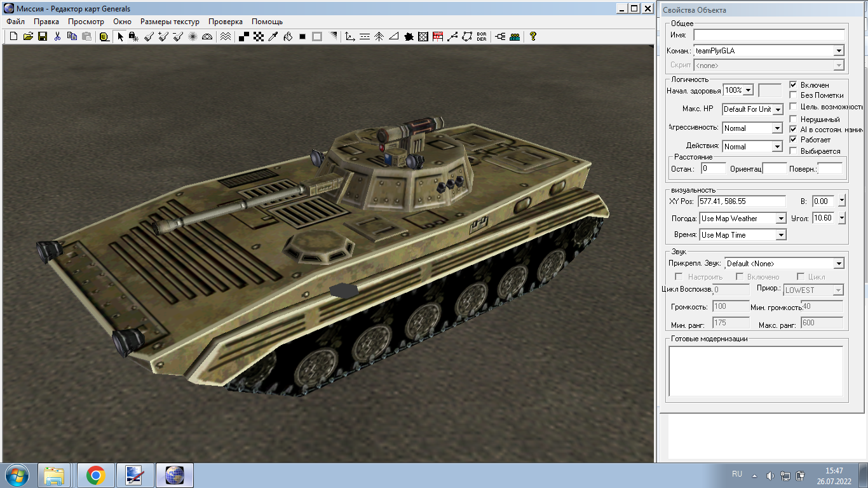Open the Окно menu
This screenshot has height=488, width=868.
pos(122,22)
